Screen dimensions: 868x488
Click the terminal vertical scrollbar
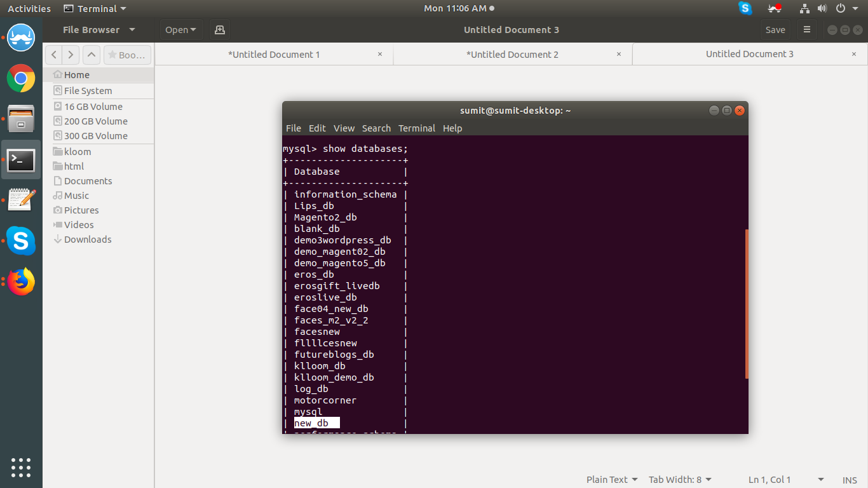(x=747, y=304)
